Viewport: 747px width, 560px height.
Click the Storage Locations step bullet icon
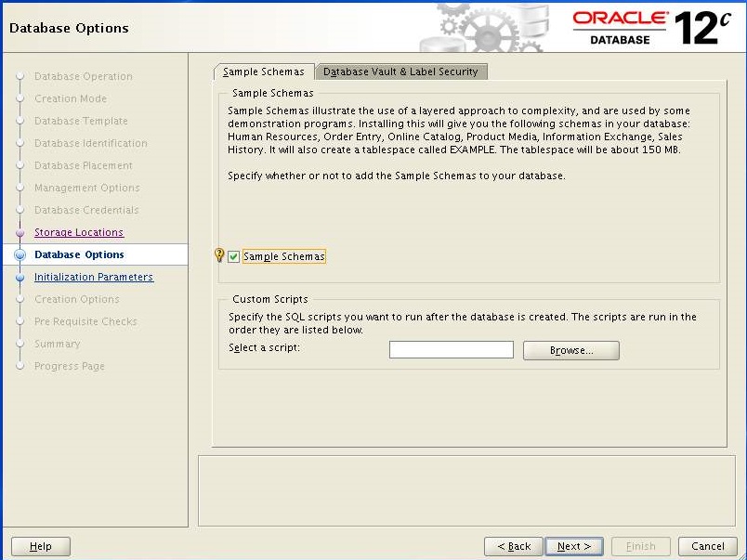pyautogui.click(x=20, y=233)
